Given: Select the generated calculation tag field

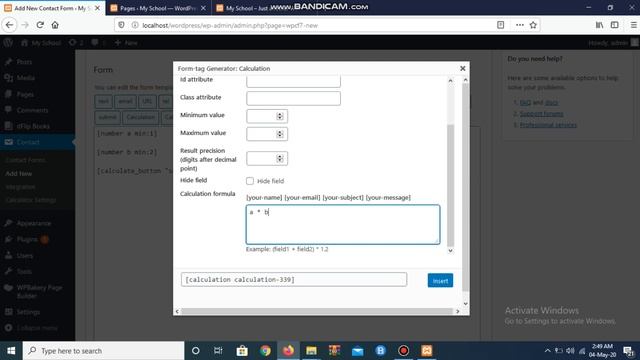Looking at the screenshot, I should [294, 280].
